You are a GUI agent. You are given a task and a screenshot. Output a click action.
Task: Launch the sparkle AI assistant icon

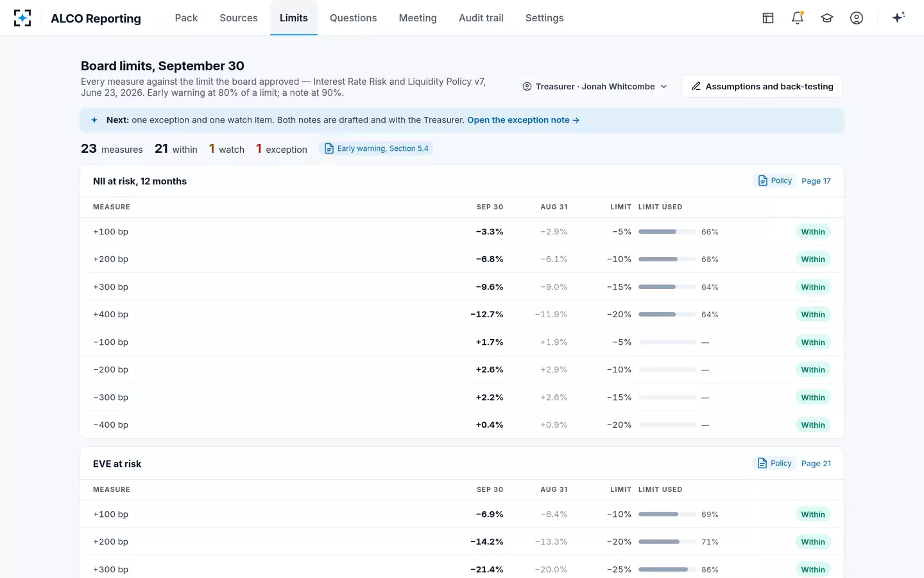(898, 17)
